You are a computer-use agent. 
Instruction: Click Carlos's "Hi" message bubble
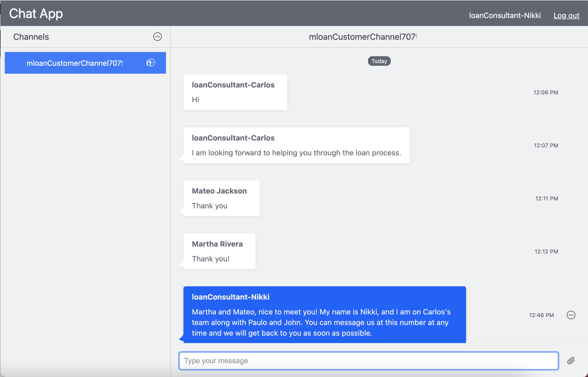tap(235, 92)
